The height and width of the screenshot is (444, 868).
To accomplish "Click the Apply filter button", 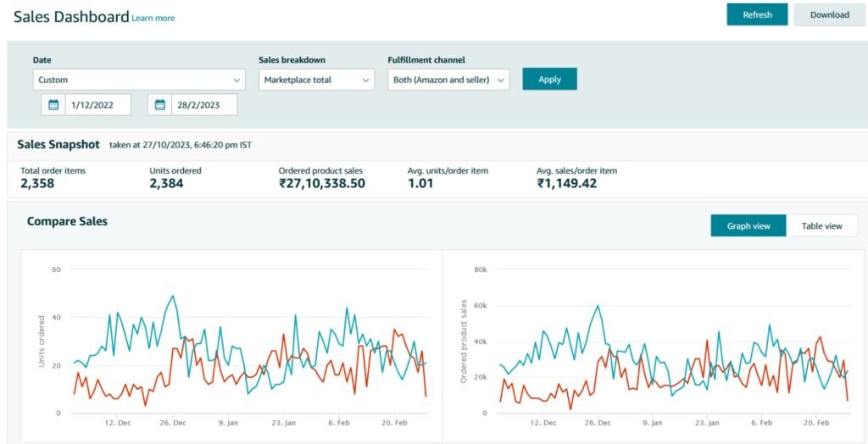I will (x=549, y=79).
